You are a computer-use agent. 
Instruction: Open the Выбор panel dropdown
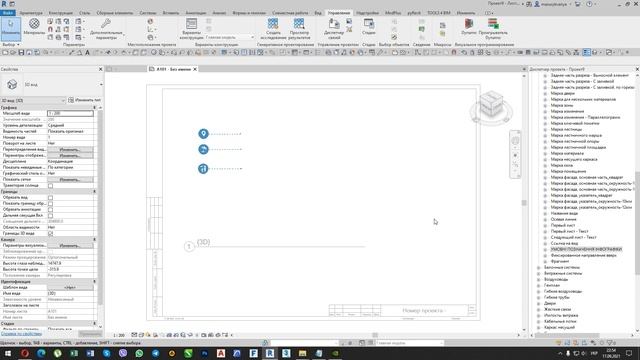point(11,44)
